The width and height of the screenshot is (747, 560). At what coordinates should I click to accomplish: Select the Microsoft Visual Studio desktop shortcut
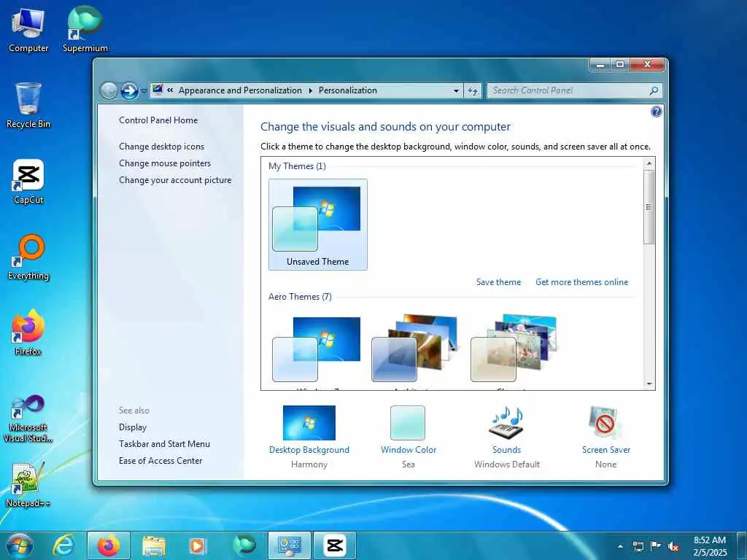(28, 419)
